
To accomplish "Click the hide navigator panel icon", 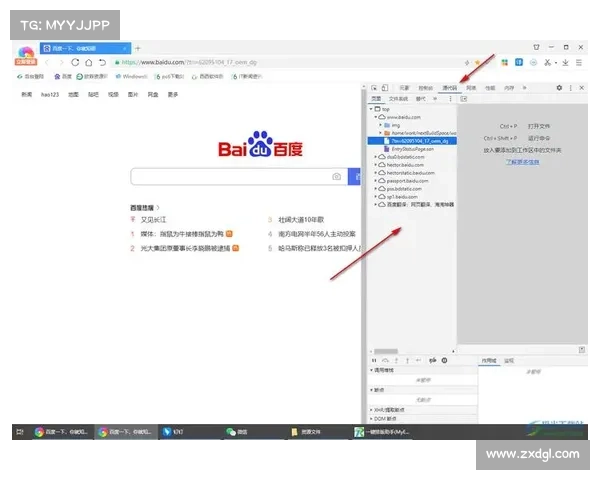I will (464, 99).
